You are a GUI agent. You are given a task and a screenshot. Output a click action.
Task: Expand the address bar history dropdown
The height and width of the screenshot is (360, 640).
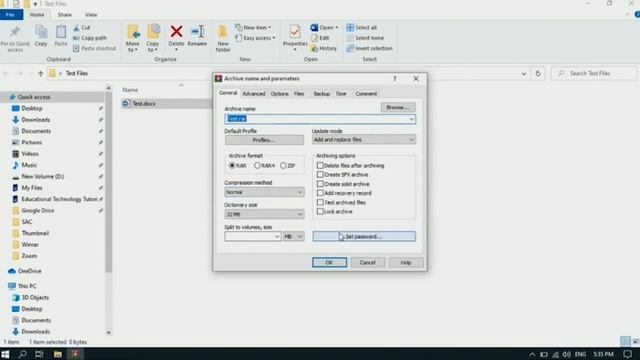[524, 74]
